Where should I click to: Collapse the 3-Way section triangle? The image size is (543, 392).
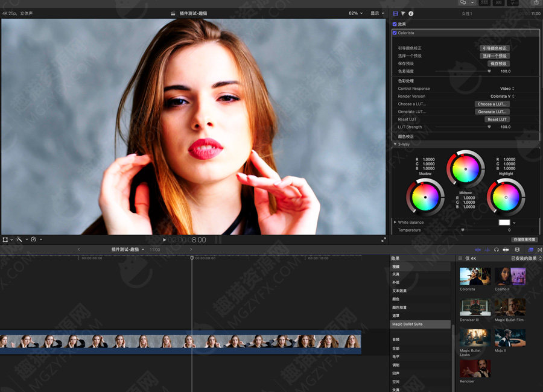tap(395, 144)
